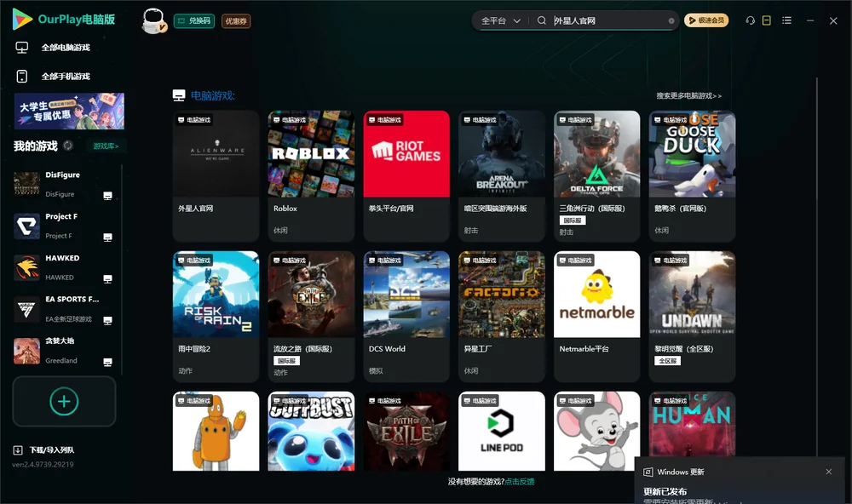Open the orange robot game card
Image resolution: width=852 pixels, height=504 pixels.
[216, 432]
